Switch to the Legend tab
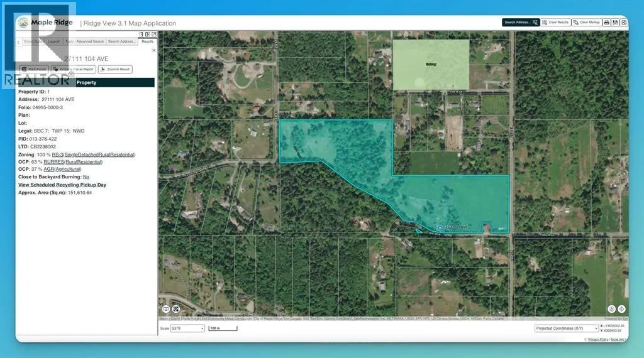644x358 pixels. click(x=54, y=41)
